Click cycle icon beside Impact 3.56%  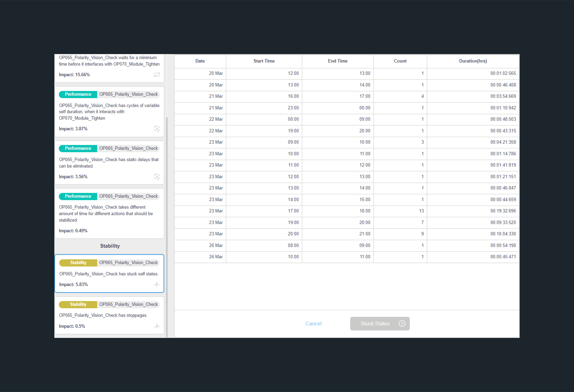coord(157,176)
